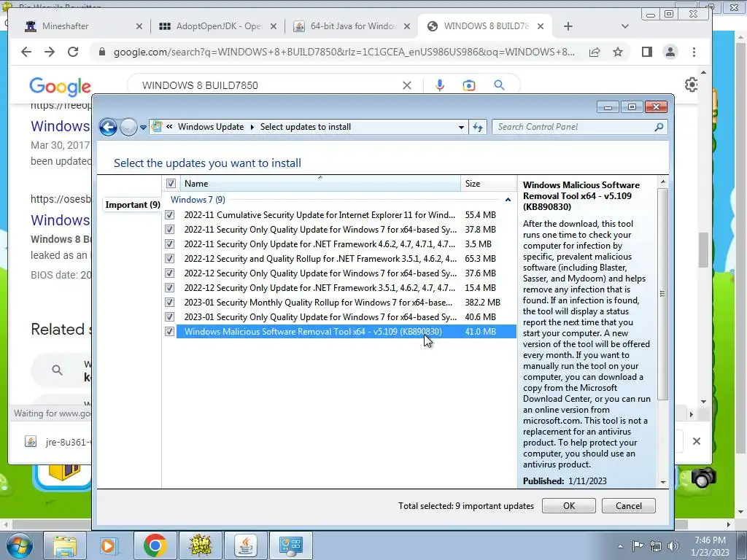The image size is (747, 560).
Task: Dismiss the Chrome download bar
Action: [697, 441]
